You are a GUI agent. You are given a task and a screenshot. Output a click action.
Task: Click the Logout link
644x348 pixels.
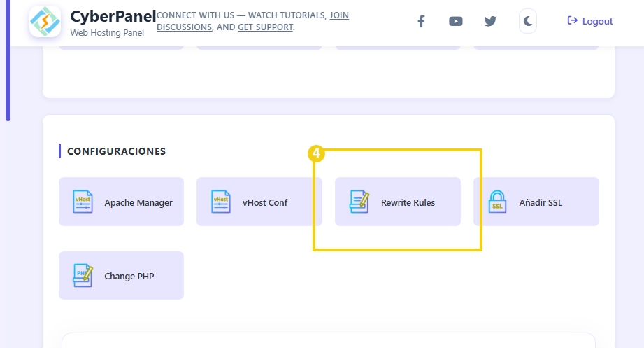[590, 21]
